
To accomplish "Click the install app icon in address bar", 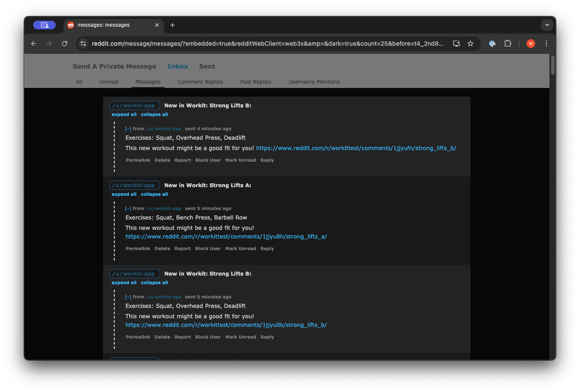I will (x=457, y=44).
